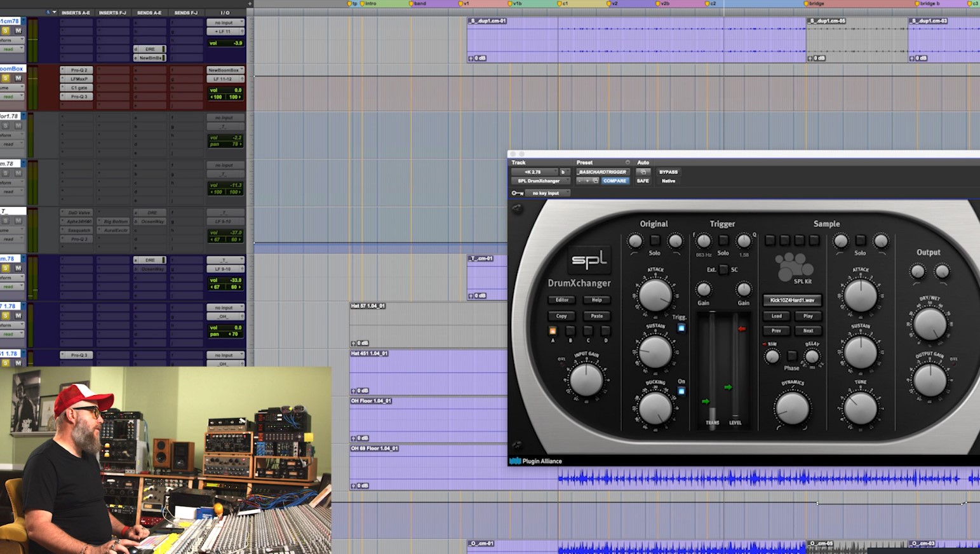
Task: Click the Sample Tune knob
Action: tap(861, 408)
